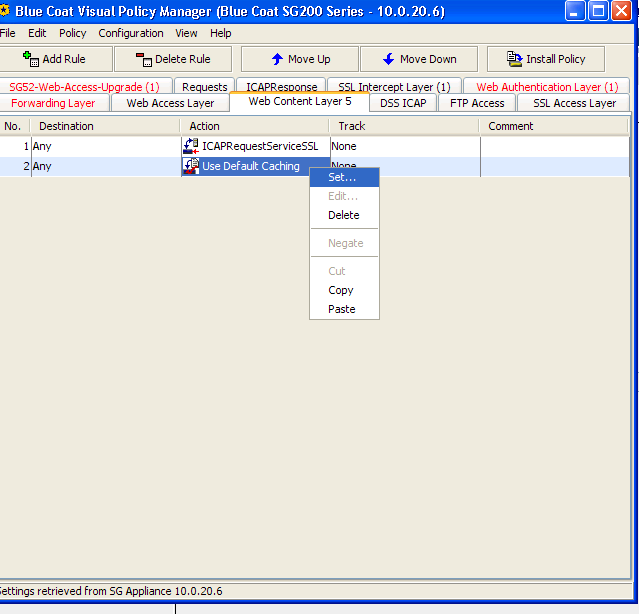Click the Add Rule plus icon
This screenshot has width=639, height=614.
31,59
